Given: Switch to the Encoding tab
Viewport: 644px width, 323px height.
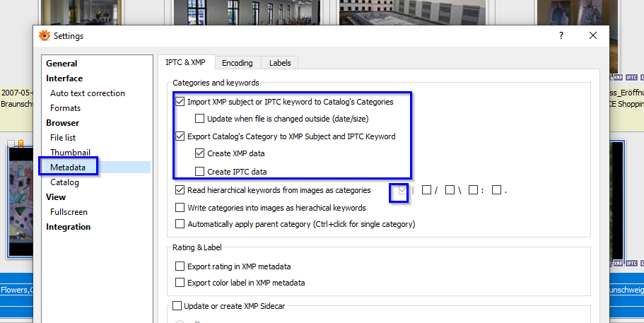Looking at the screenshot, I should pos(237,63).
